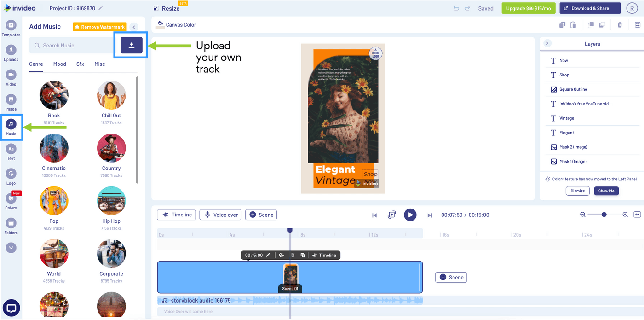The width and height of the screenshot is (644, 320).
Task: Open the user profile avatar R
Action: [633, 8]
